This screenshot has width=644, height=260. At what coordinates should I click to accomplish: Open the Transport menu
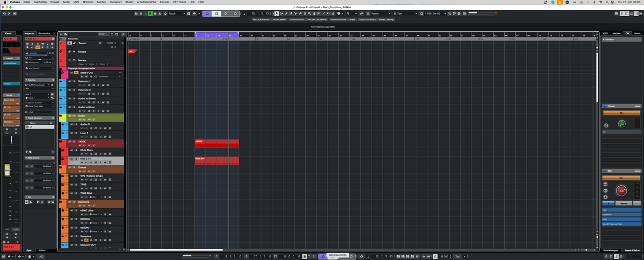click(115, 2)
